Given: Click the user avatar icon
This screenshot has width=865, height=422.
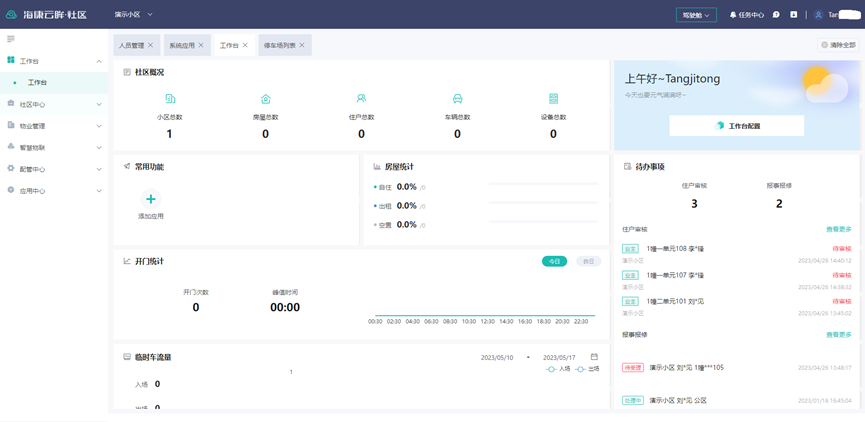Looking at the screenshot, I should coord(819,15).
